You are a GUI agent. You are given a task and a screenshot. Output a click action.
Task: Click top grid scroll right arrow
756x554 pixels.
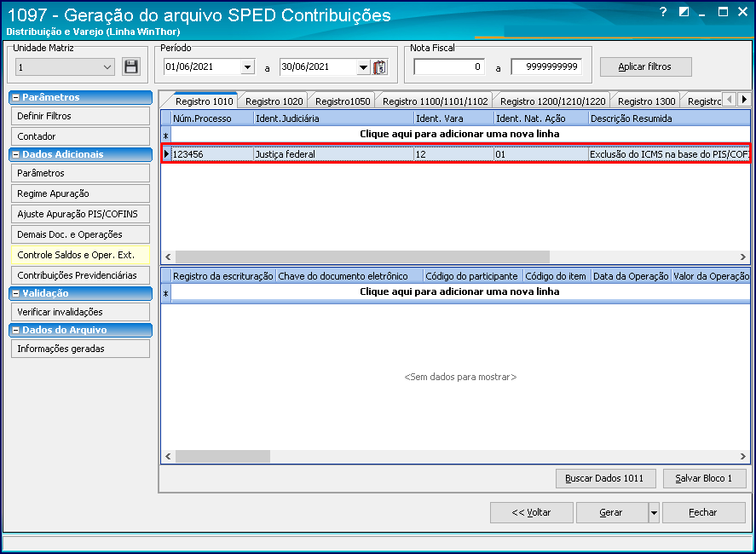(x=743, y=257)
